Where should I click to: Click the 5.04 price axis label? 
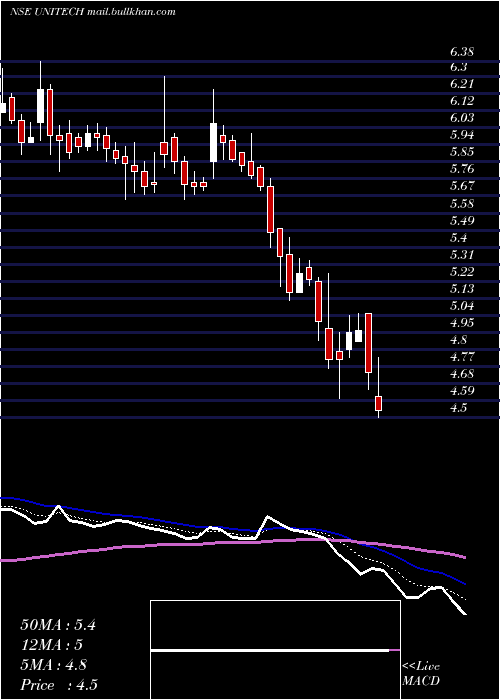462,305
